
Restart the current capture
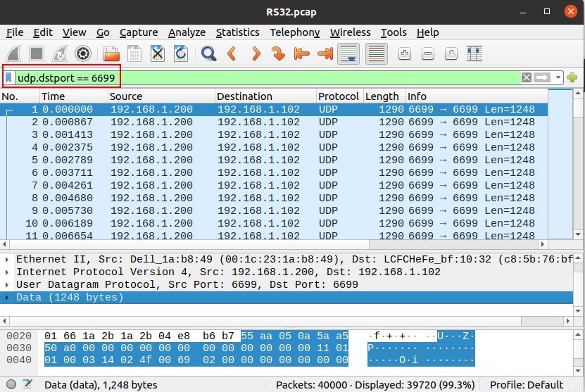click(x=60, y=53)
